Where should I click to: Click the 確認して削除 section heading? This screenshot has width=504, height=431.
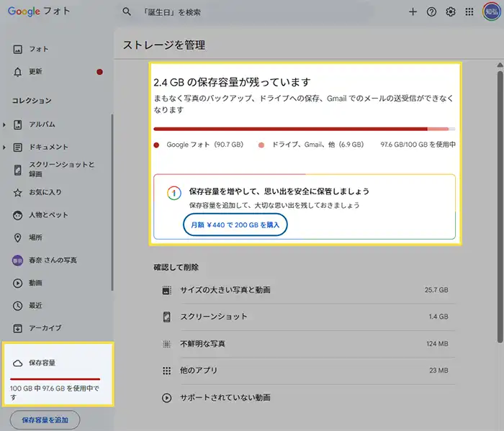(x=176, y=267)
